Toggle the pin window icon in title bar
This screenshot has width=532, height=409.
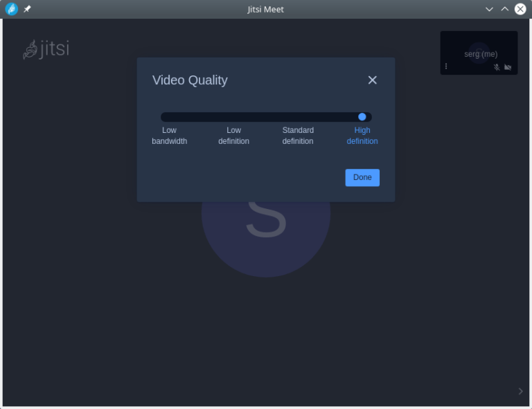pyautogui.click(x=27, y=9)
